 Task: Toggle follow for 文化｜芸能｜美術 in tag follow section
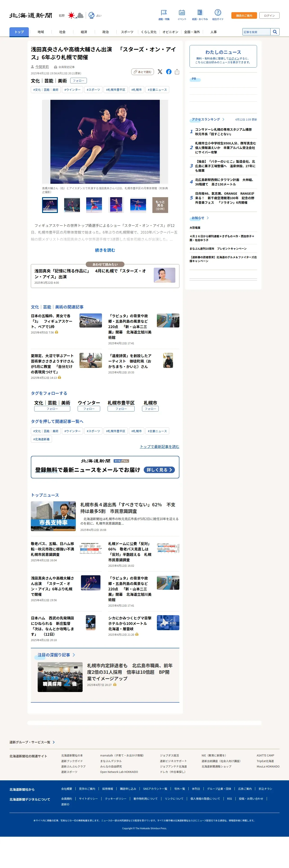click(52, 409)
